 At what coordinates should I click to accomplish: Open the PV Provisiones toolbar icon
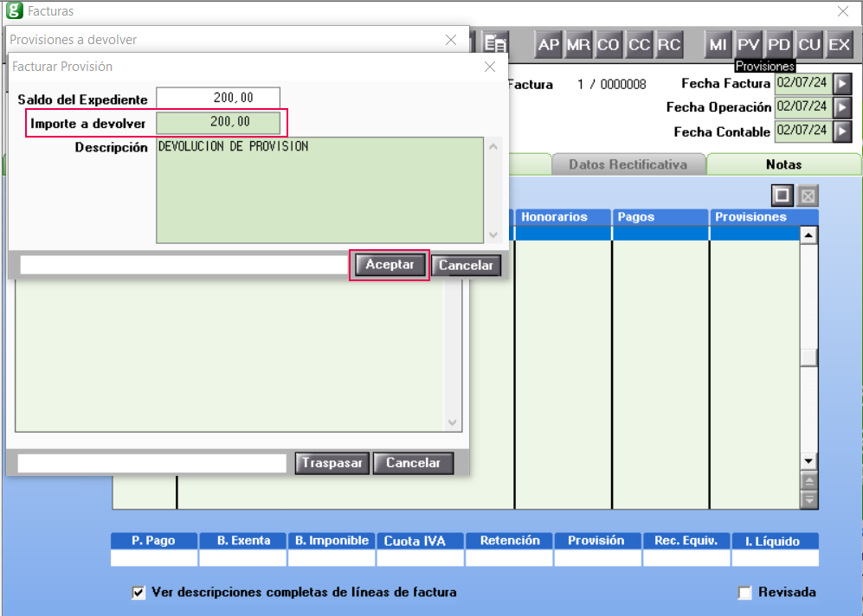[748, 44]
